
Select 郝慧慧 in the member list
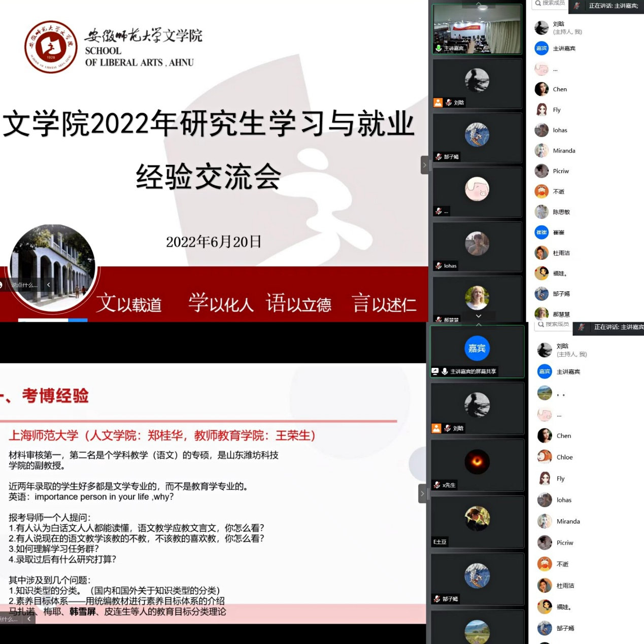(x=561, y=315)
